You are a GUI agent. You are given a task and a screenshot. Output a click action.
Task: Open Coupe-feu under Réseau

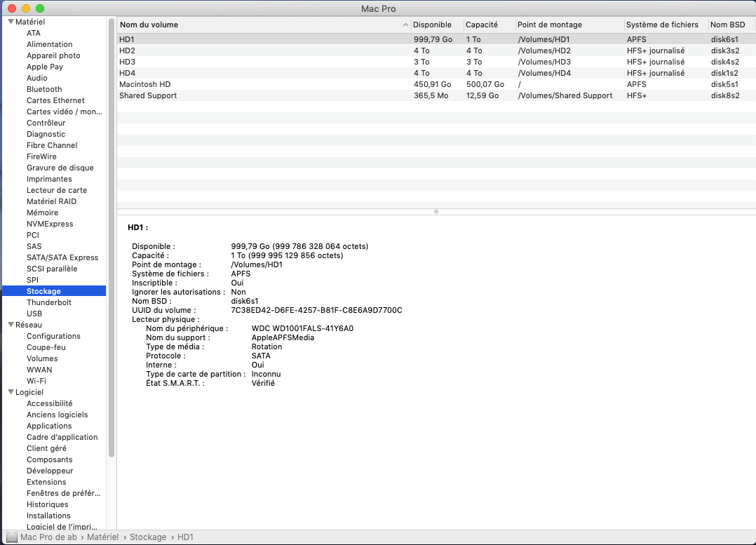click(46, 347)
